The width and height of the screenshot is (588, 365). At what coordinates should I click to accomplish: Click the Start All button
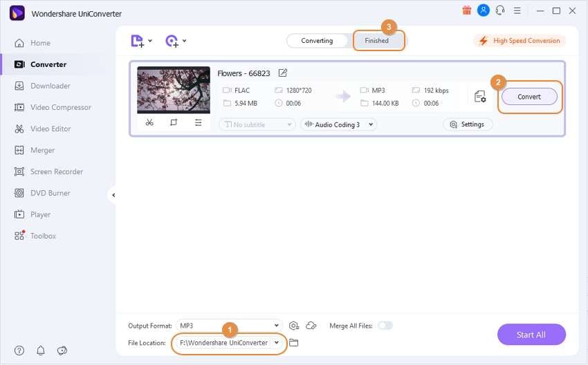tap(531, 335)
